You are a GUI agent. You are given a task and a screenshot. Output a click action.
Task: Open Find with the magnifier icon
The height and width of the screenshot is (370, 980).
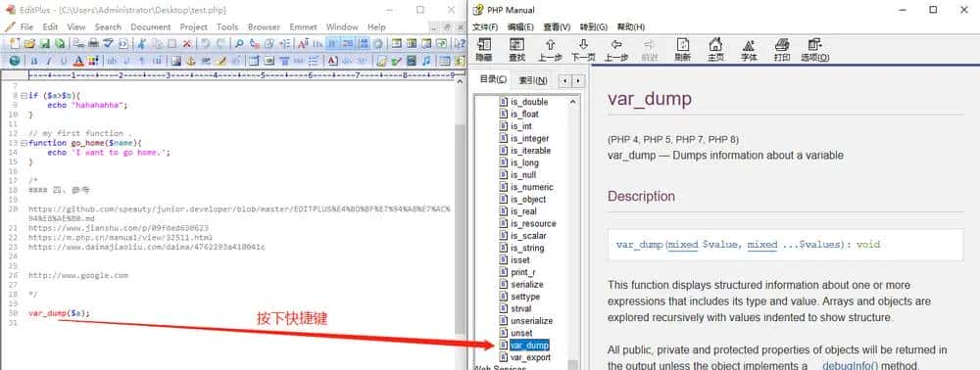(x=239, y=43)
